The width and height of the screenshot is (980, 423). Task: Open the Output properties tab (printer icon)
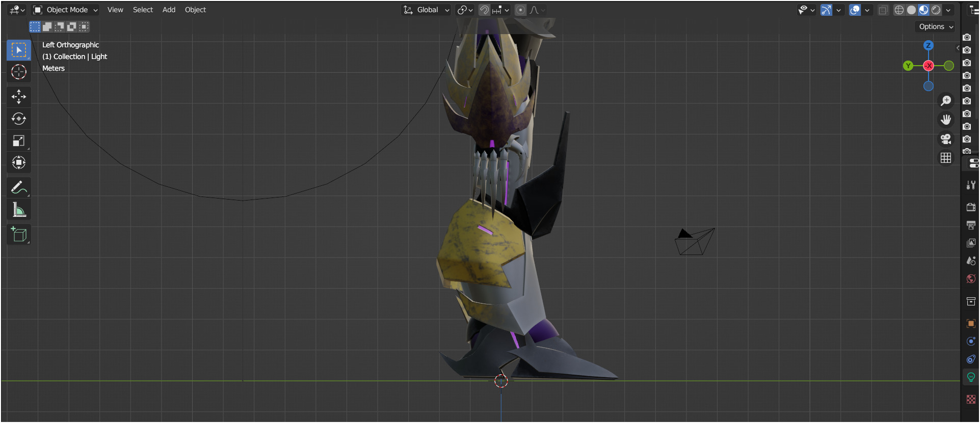click(971, 225)
